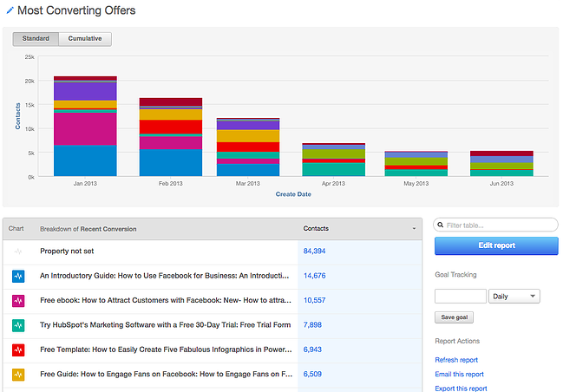The image size is (563, 392).
Task: Open the Daily goal frequency dropdown
Action: coord(514,297)
